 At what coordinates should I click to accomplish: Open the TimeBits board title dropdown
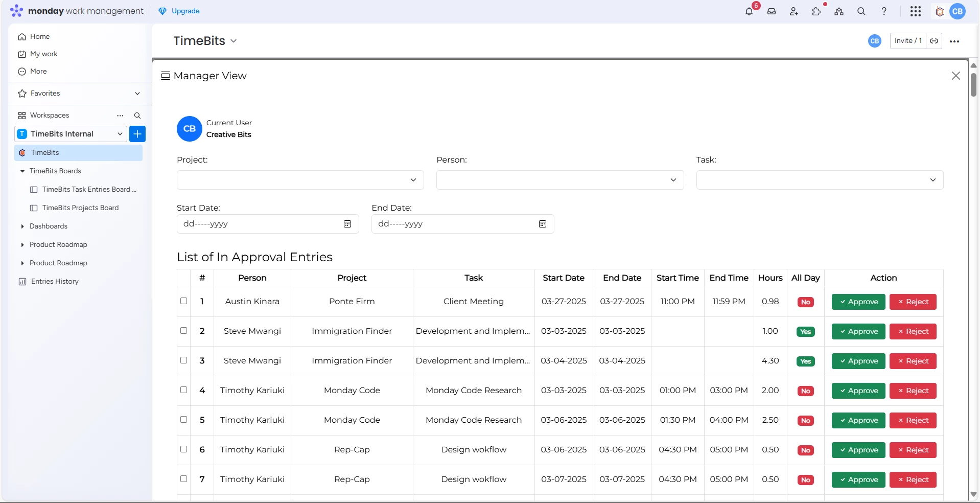tap(234, 41)
